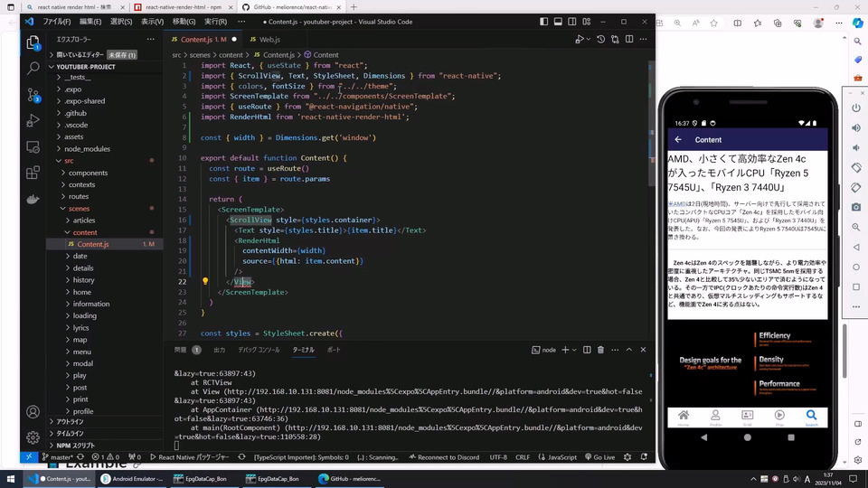Expand the NPM scripts section

(75, 446)
